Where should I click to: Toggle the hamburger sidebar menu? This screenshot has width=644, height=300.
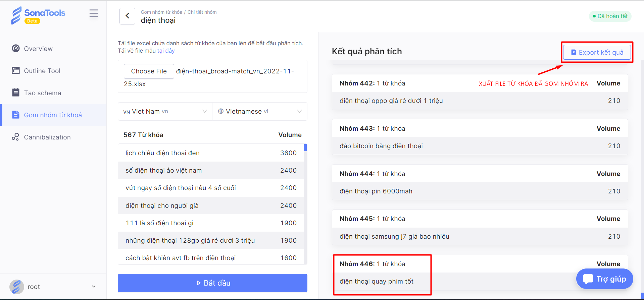point(94,13)
